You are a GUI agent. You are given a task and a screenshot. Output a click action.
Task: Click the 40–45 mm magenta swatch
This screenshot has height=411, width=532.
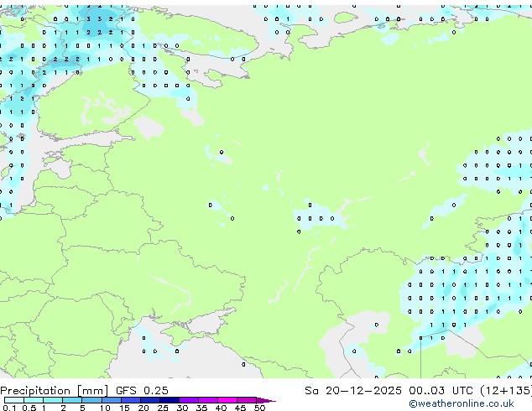coord(227,400)
